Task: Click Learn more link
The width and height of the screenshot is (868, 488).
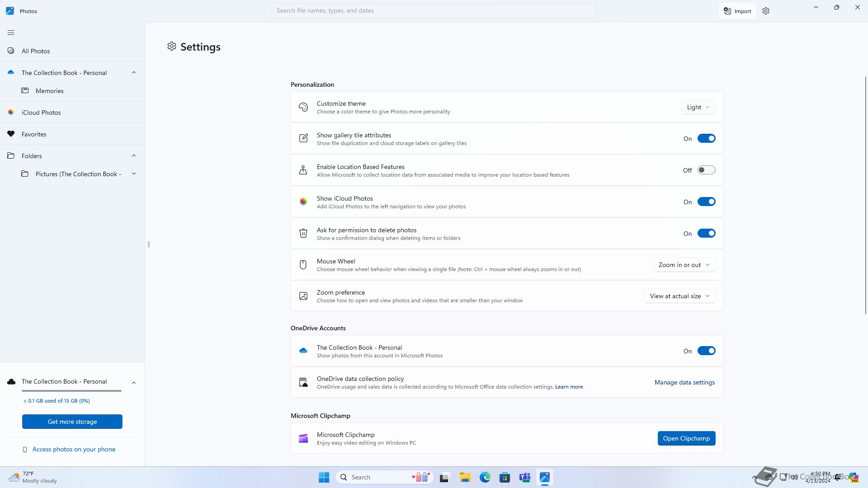Action: point(569,387)
